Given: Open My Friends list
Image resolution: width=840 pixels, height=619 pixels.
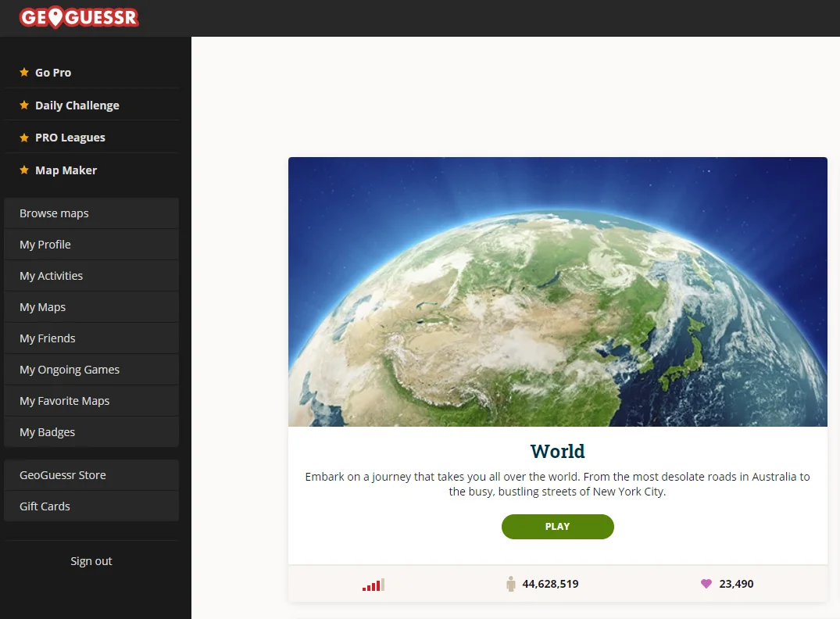Looking at the screenshot, I should pos(48,338).
